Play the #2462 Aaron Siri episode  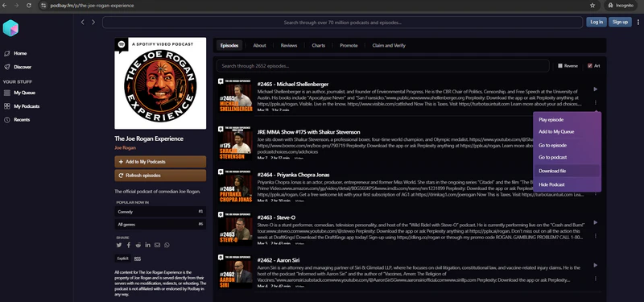click(596, 266)
